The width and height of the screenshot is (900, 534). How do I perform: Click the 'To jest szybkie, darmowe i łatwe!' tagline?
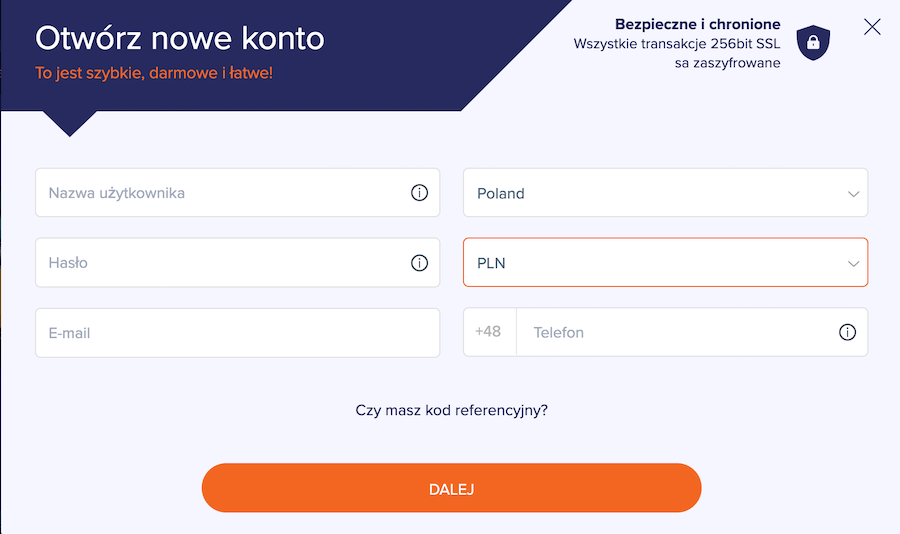(x=154, y=73)
